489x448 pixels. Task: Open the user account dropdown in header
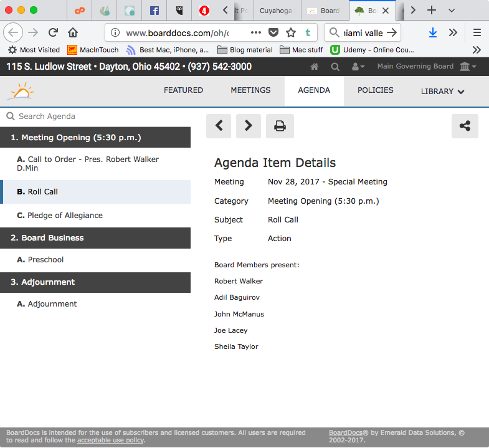tap(358, 67)
